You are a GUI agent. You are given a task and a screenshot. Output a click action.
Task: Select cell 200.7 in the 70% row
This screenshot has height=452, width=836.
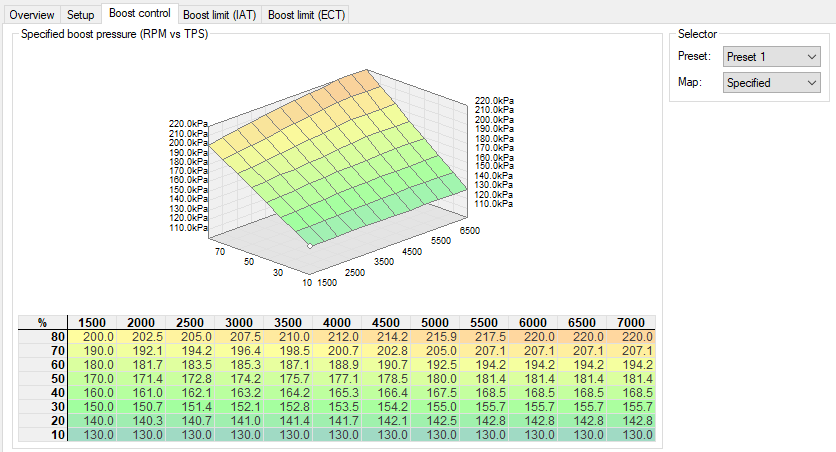point(337,351)
